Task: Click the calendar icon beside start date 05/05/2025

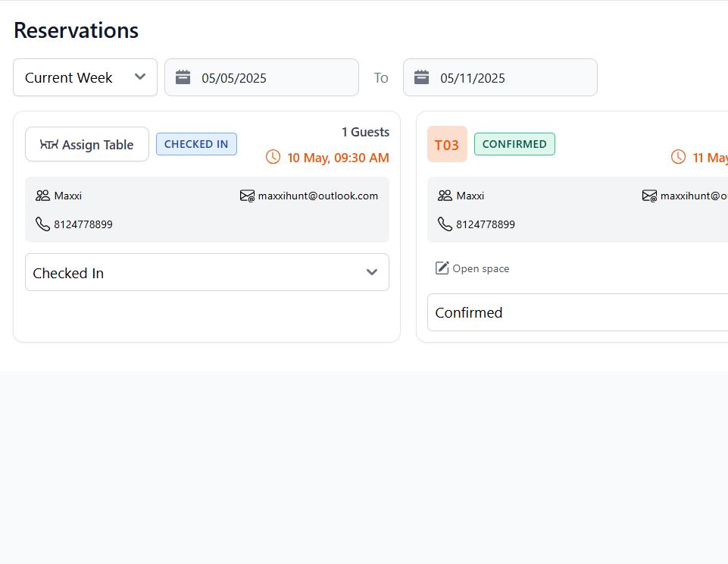Action: click(183, 77)
